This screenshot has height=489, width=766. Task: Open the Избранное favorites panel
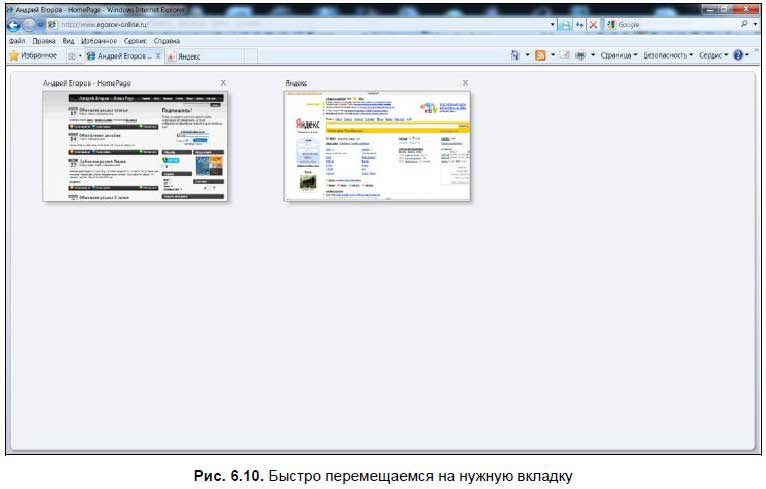[36, 57]
